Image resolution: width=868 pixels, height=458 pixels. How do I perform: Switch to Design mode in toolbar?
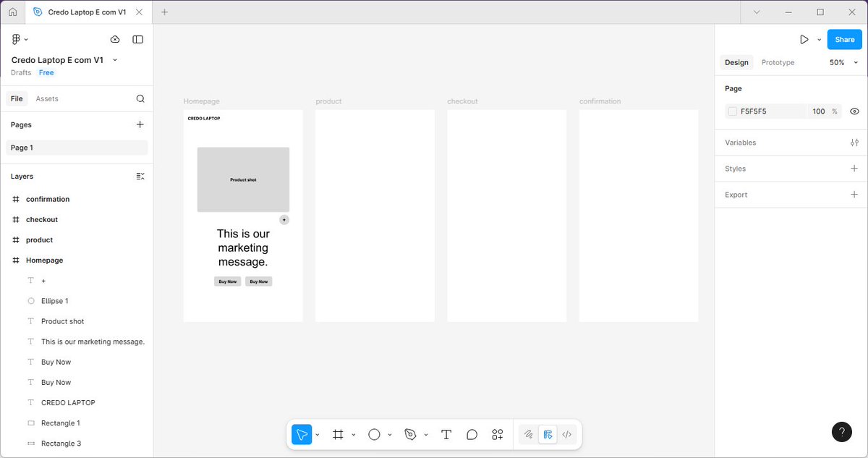pos(548,434)
